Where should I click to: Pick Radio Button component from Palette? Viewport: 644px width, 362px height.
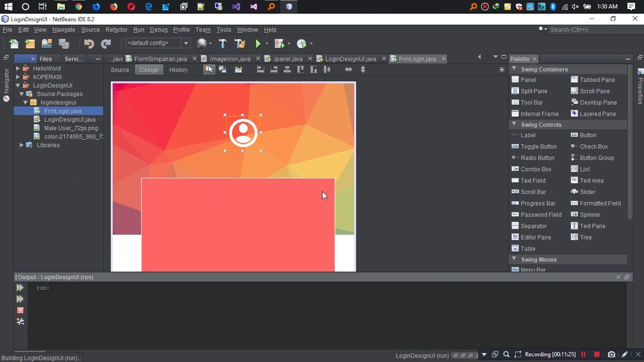click(x=533, y=158)
